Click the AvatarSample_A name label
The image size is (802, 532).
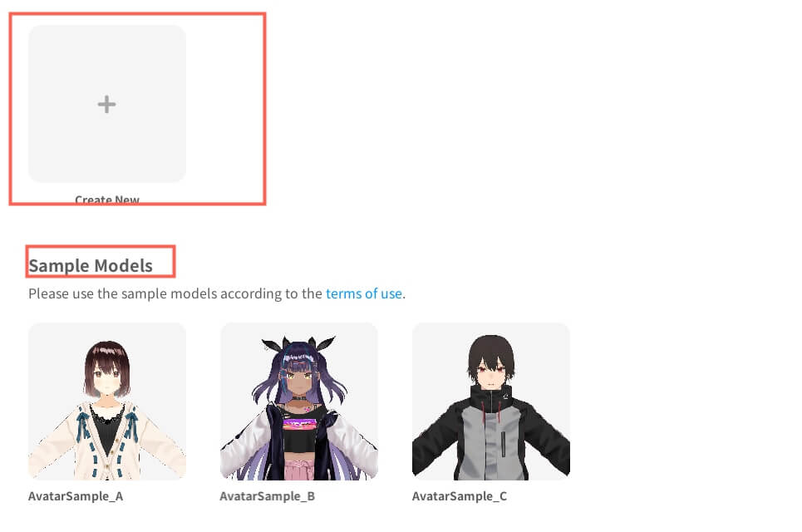(76, 496)
